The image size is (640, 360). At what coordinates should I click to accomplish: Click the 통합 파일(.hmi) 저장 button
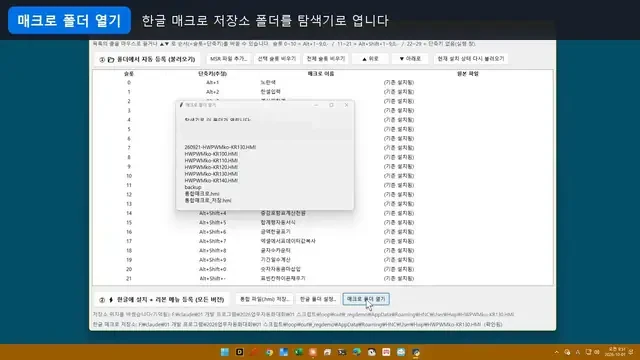tap(264, 299)
